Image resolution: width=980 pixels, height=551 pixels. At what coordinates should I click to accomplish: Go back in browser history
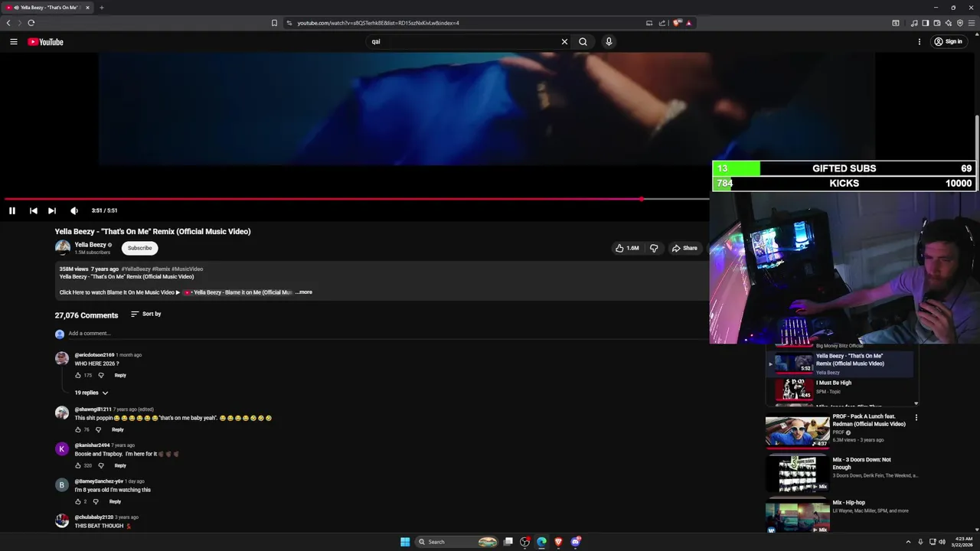[8, 23]
